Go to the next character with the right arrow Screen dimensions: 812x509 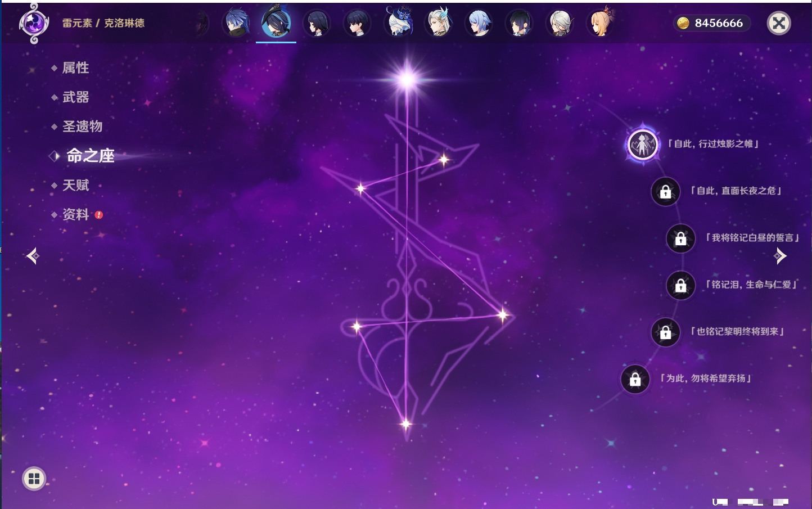[780, 256]
